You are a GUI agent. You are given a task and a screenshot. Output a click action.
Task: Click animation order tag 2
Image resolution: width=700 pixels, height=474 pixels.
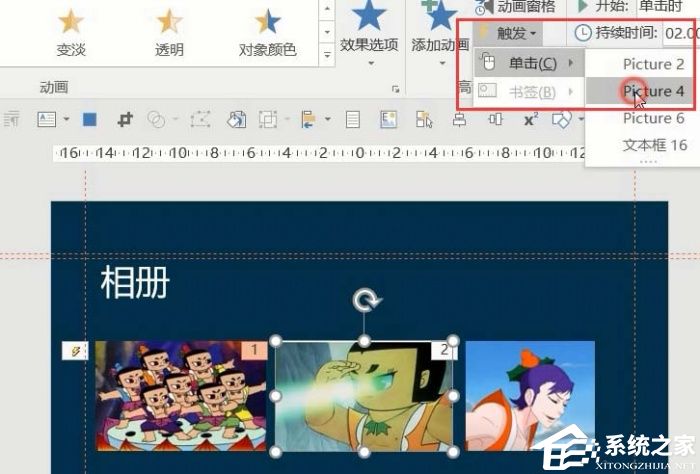[444, 350]
